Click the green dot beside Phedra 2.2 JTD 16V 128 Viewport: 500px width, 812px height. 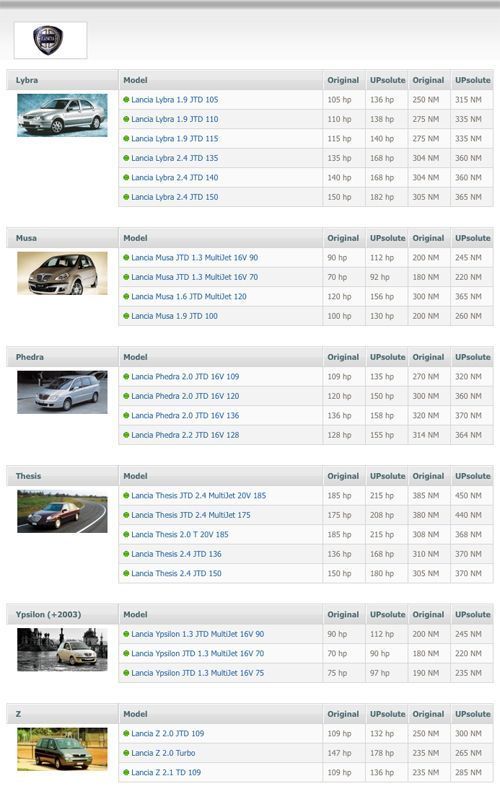coord(126,435)
